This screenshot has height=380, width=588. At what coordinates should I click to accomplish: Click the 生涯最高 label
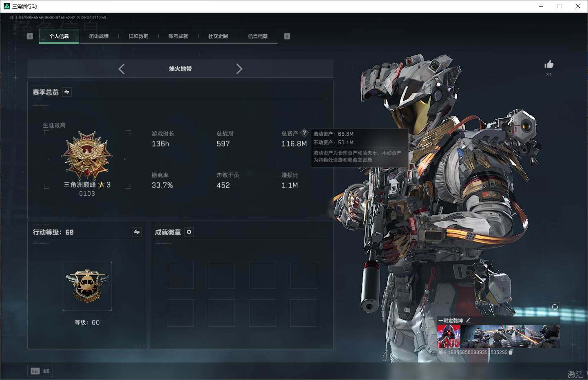click(54, 125)
